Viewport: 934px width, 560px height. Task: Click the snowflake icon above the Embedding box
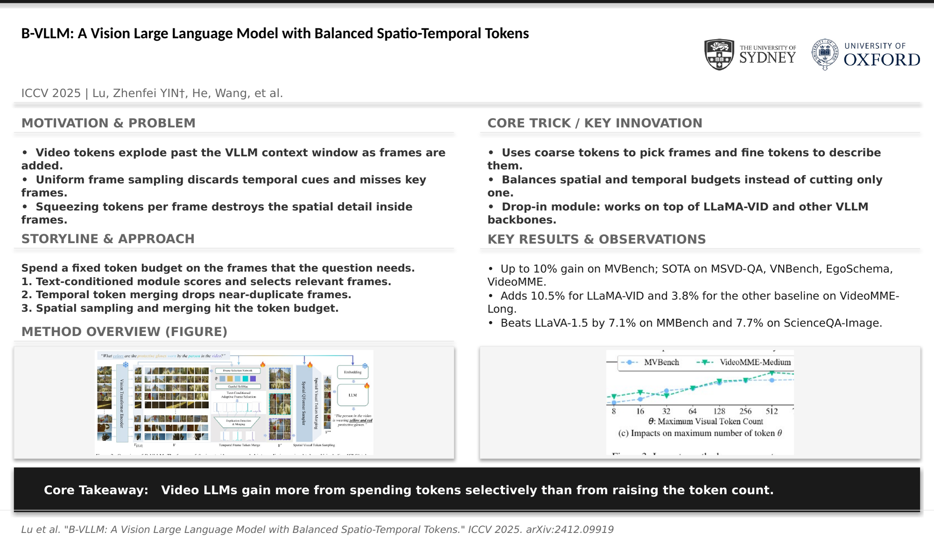tap(365, 366)
